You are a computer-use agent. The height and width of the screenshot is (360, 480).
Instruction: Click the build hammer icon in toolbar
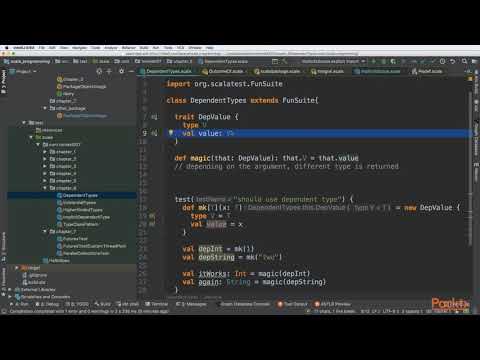click(x=284, y=61)
